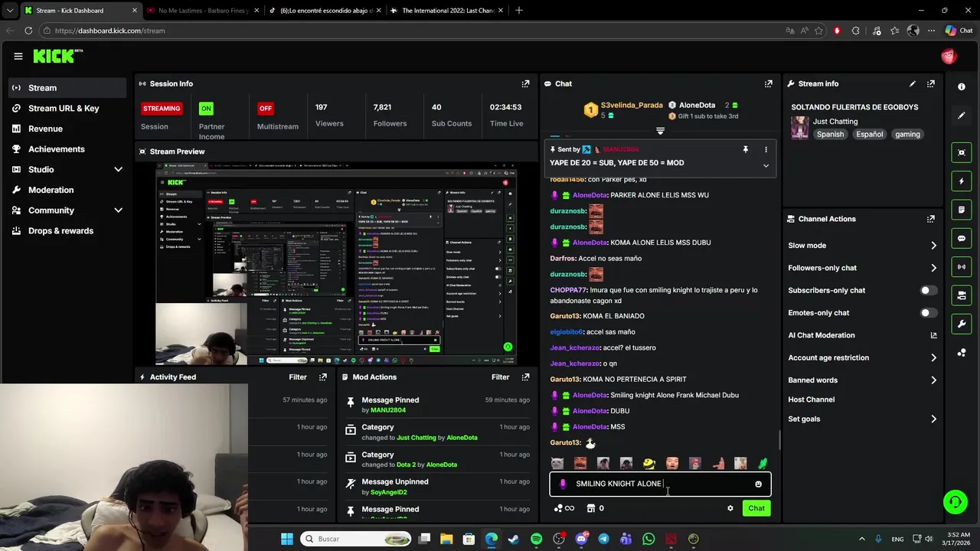
Task: Expand Banned words options
Action: pyautogui.click(x=933, y=380)
